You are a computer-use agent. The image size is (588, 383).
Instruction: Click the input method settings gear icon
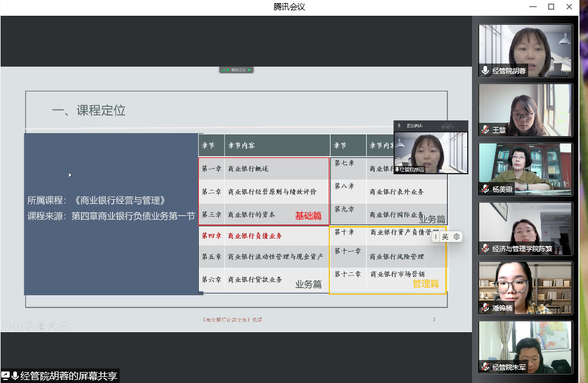pyautogui.click(x=456, y=237)
